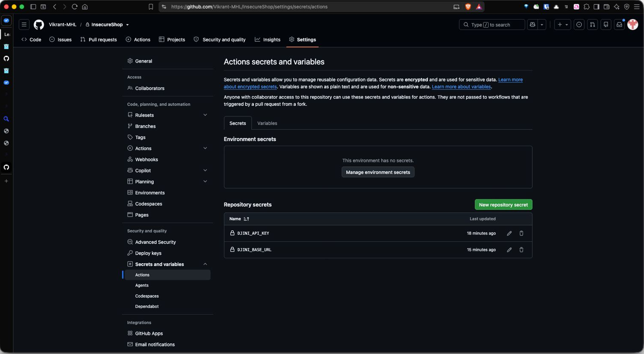Expand the sidebar Actions settings chevron
644x354 pixels.
click(x=205, y=148)
